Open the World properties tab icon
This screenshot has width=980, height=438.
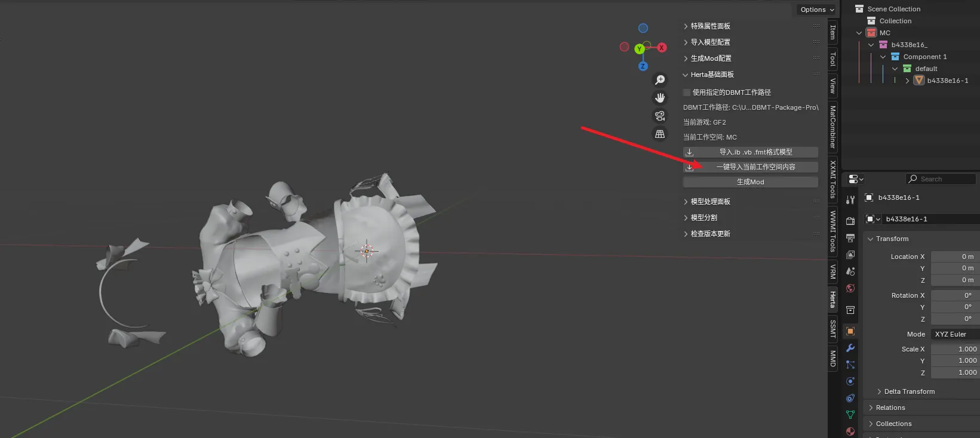[850, 288]
